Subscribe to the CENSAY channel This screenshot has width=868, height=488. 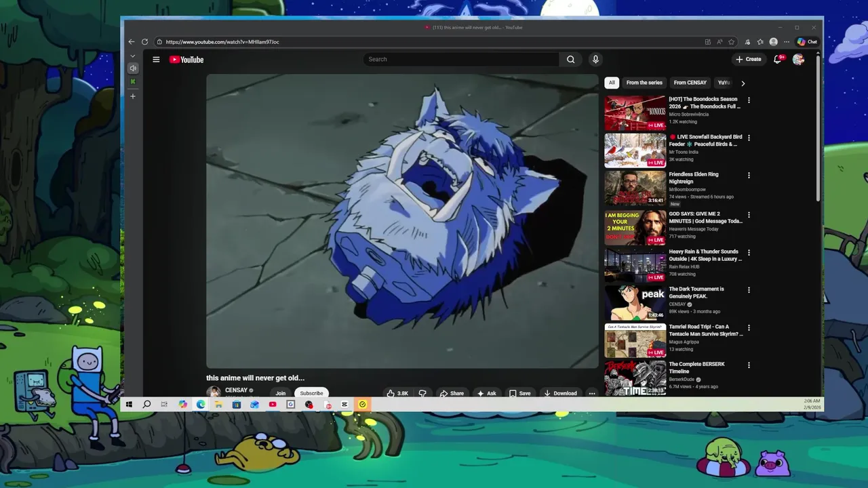click(312, 393)
